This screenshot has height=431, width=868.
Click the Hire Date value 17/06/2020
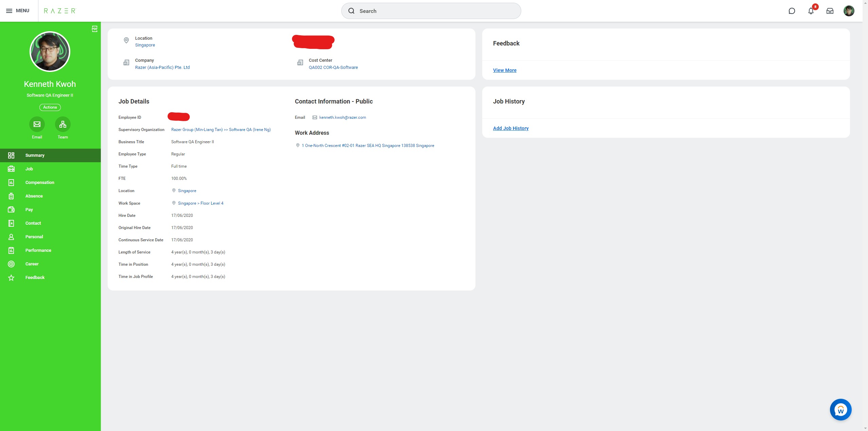coord(182,215)
